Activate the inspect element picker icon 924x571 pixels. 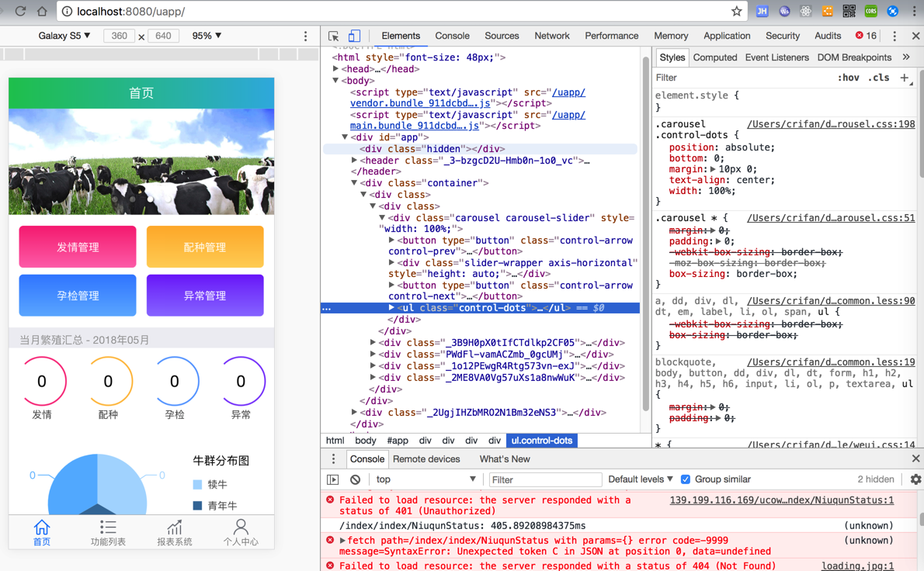(334, 36)
